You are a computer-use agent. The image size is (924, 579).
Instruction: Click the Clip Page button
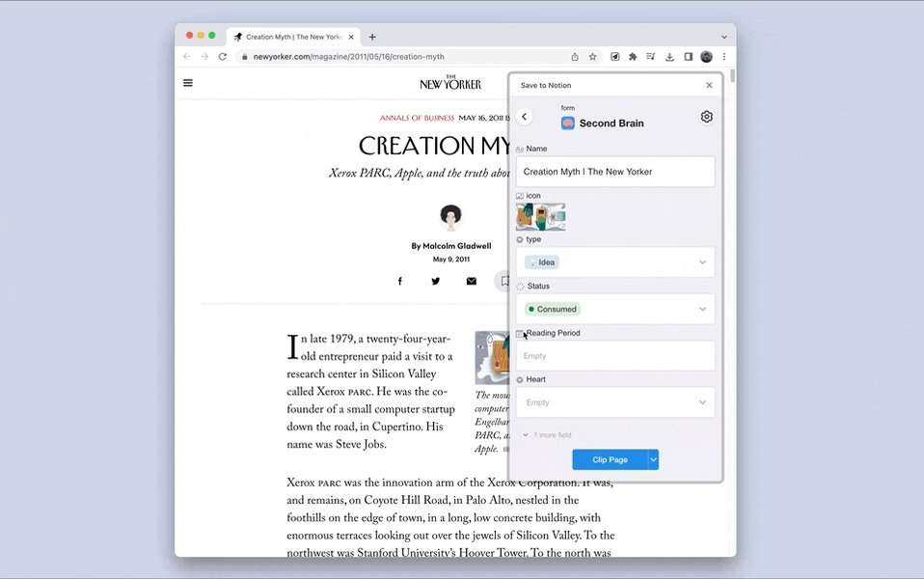(x=610, y=459)
